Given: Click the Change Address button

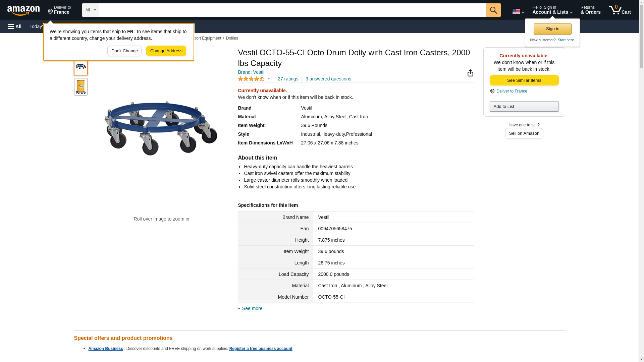Looking at the screenshot, I should (x=166, y=51).
